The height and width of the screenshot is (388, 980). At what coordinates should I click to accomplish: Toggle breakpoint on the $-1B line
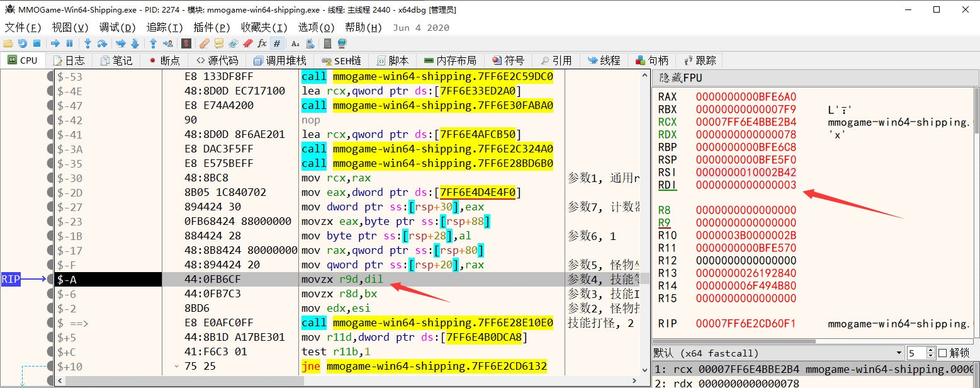(50, 236)
